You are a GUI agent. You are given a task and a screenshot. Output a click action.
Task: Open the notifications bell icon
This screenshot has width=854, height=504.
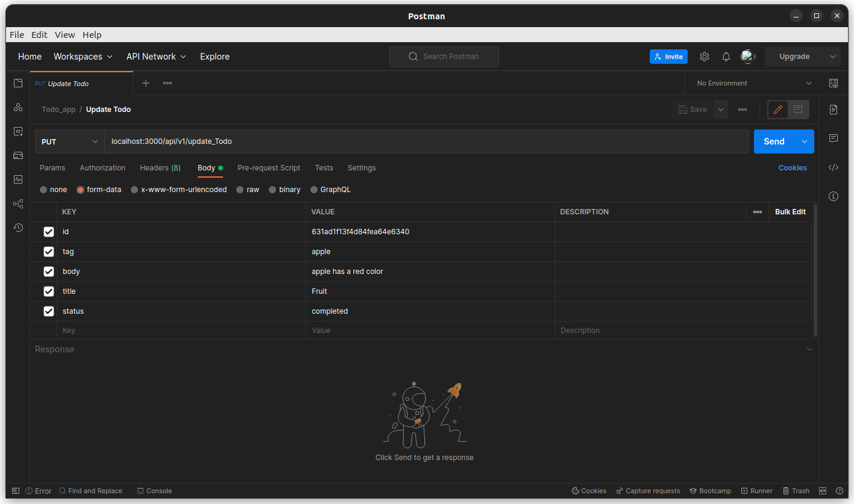click(726, 57)
